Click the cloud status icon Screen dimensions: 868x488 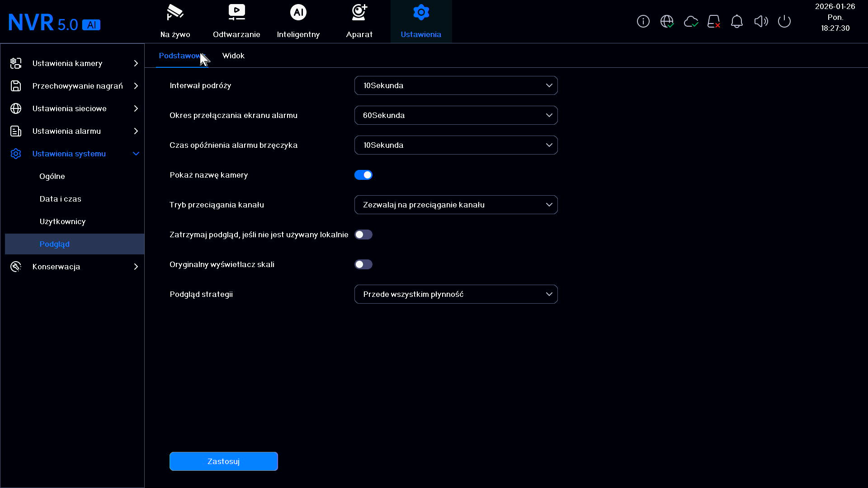click(x=691, y=21)
